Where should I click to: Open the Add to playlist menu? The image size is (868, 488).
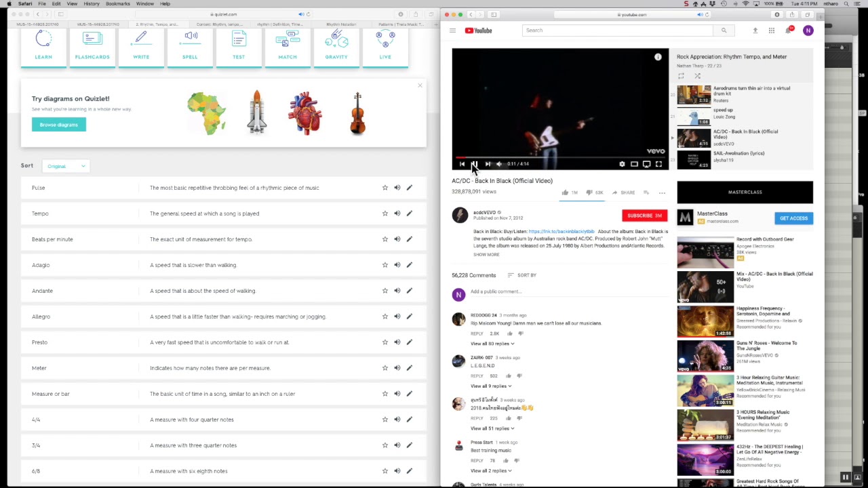(646, 192)
